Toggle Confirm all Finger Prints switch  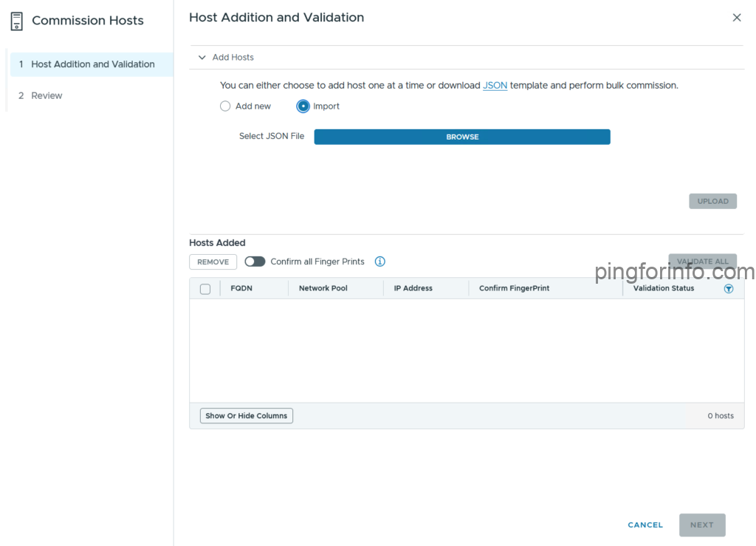(255, 262)
